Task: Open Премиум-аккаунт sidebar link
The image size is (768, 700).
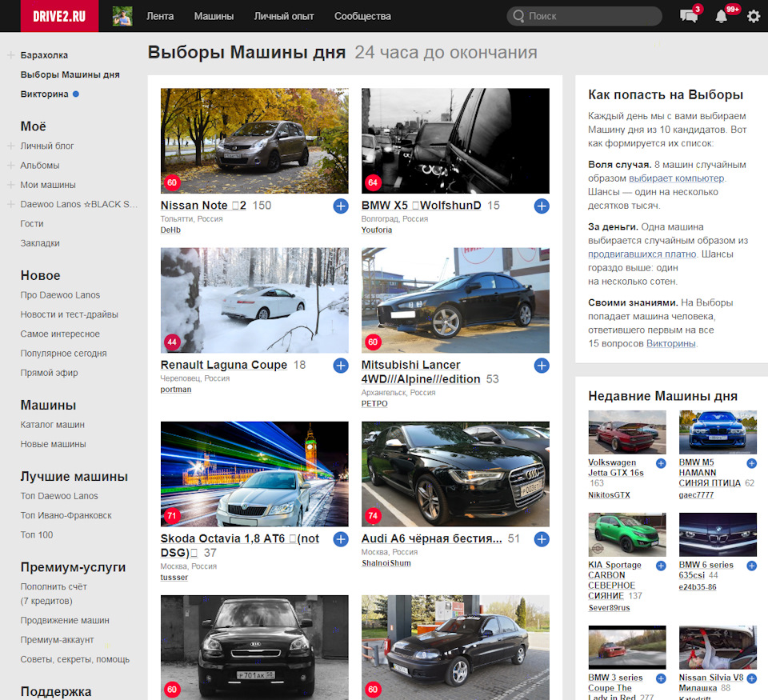Action: (x=58, y=640)
